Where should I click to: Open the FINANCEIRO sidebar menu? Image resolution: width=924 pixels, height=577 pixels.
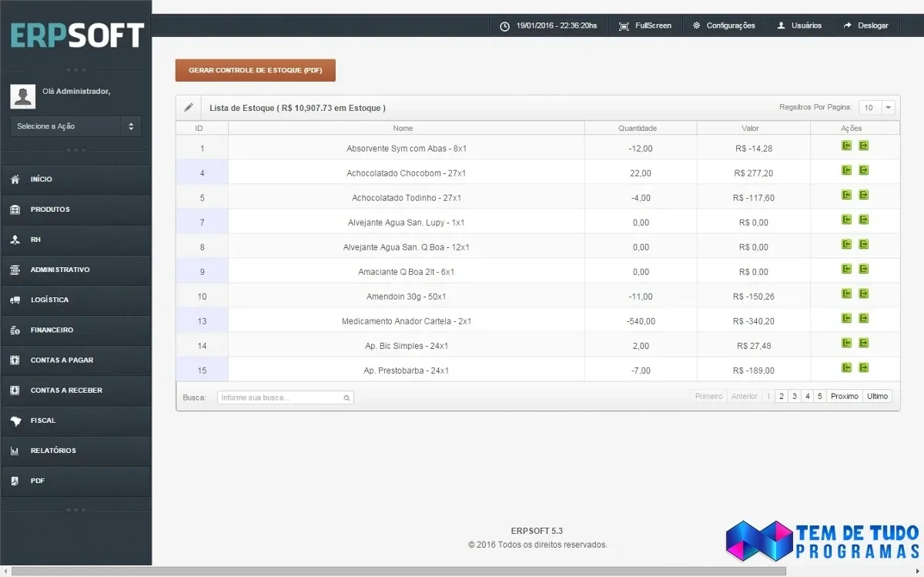click(75, 330)
